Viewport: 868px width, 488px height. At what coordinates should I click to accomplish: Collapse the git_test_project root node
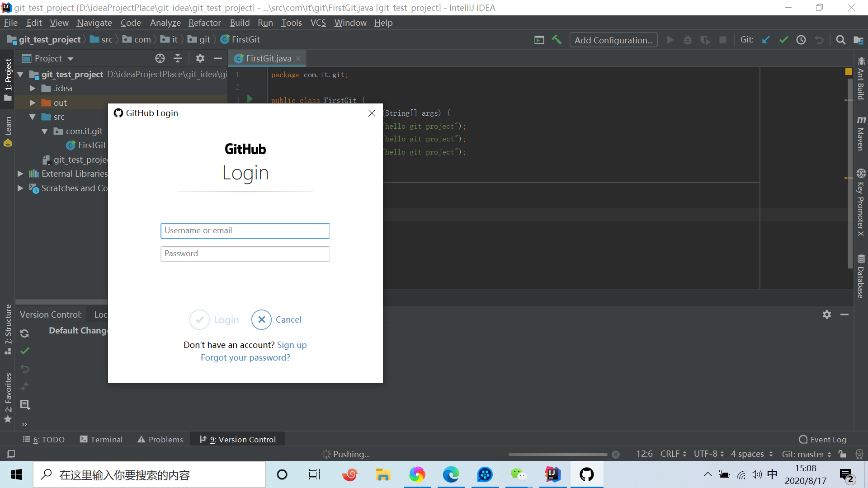coord(20,74)
